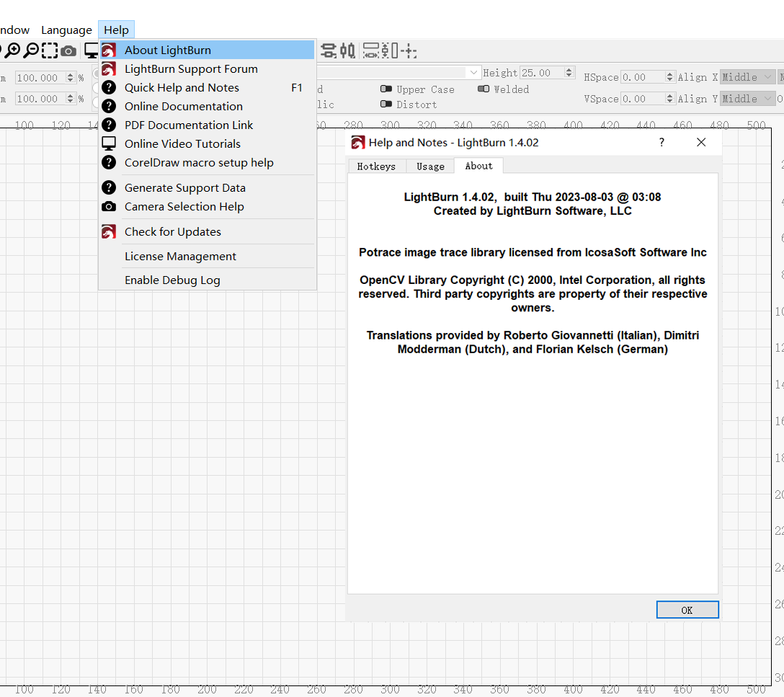Select Generate Support Data
Viewport: 784px width, 697px height.
tap(207, 187)
